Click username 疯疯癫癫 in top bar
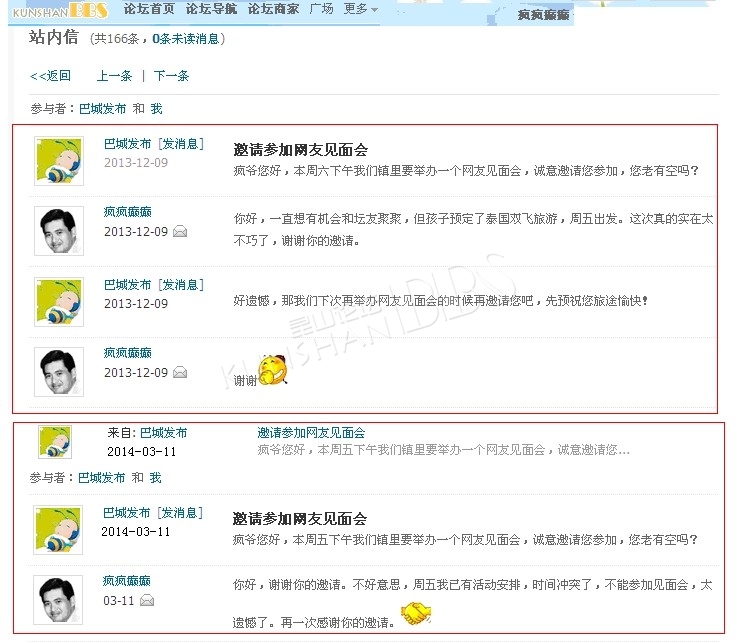 click(543, 15)
